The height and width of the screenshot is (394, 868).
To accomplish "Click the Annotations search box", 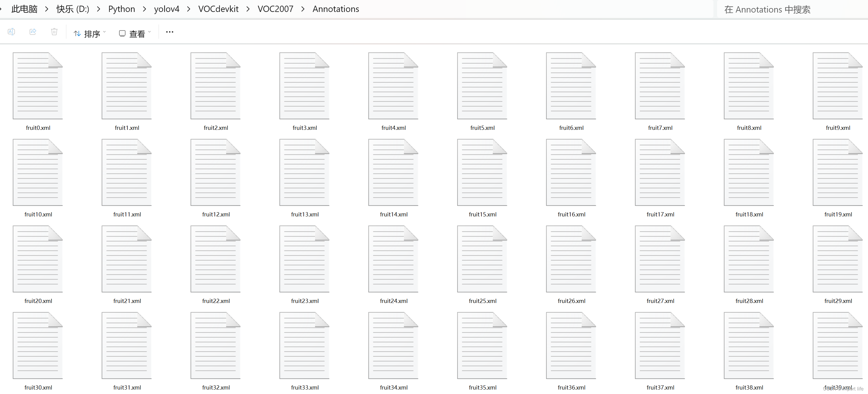I will [x=788, y=10].
